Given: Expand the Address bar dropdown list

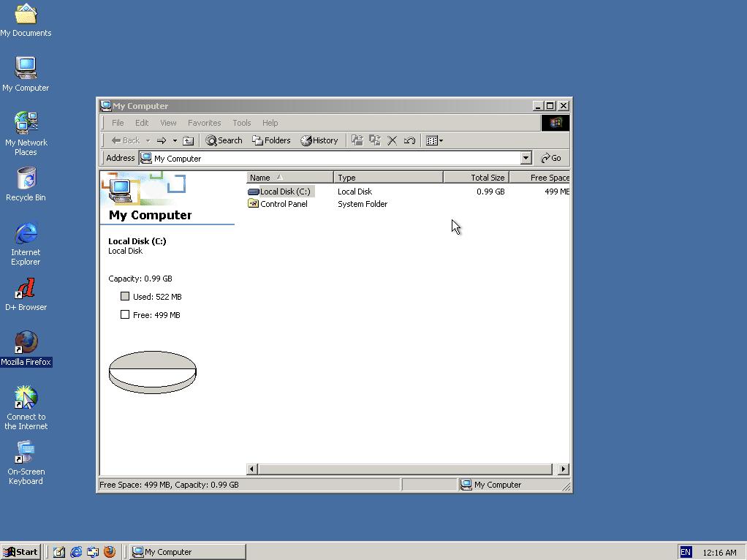Looking at the screenshot, I should pos(526,158).
